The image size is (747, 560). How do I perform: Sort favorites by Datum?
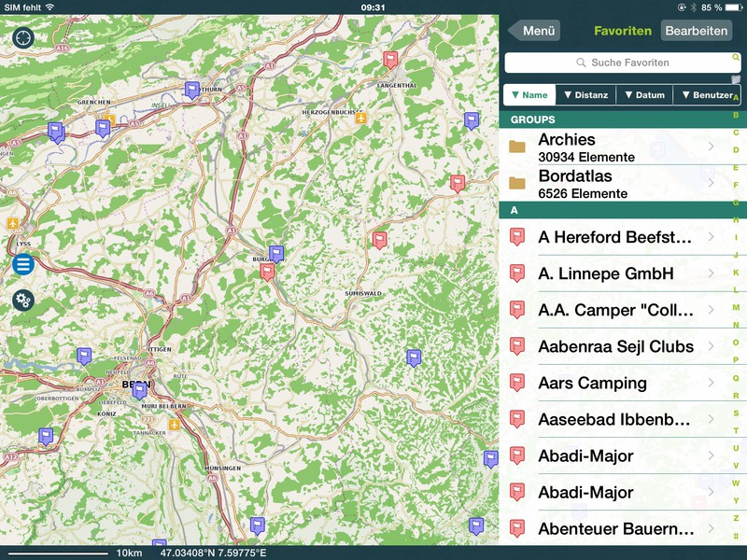pos(644,95)
